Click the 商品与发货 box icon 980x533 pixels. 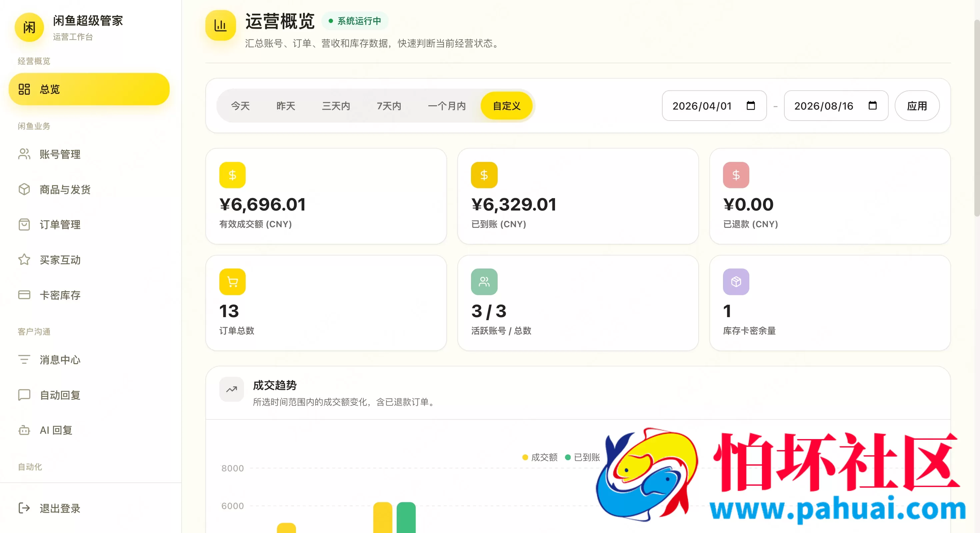pyautogui.click(x=24, y=189)
